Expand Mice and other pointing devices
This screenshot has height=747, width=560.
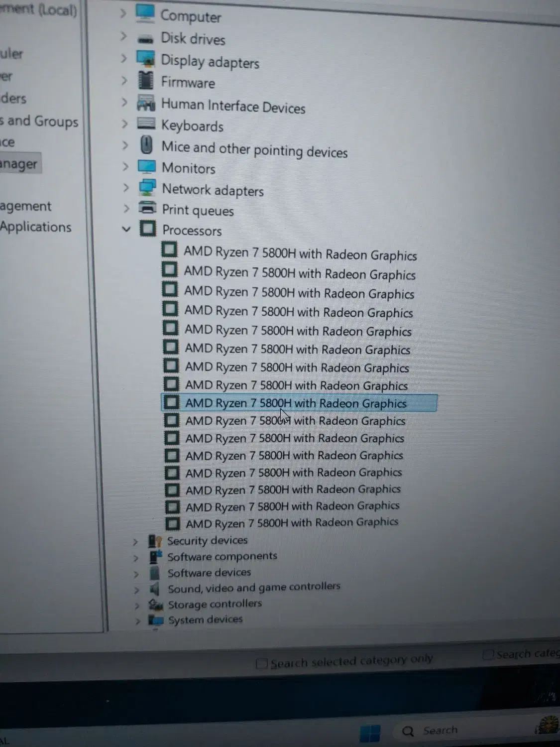[125, 145]
